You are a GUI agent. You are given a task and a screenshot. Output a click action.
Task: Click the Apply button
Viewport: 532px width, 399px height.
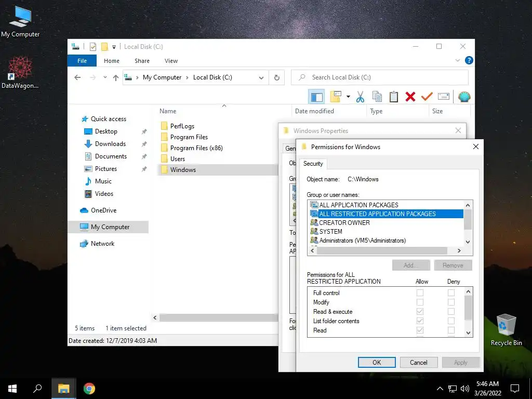[x=460, y=362]
